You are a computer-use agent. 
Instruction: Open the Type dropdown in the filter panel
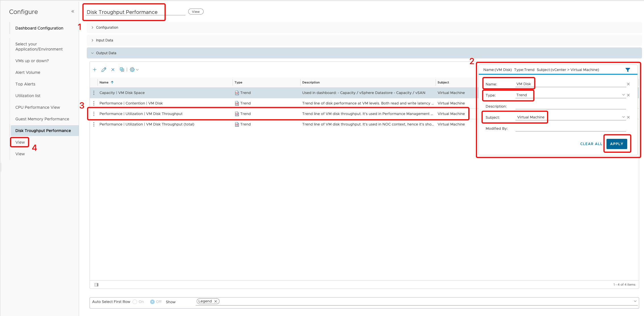pyautogui.click(x=623, y=95)
